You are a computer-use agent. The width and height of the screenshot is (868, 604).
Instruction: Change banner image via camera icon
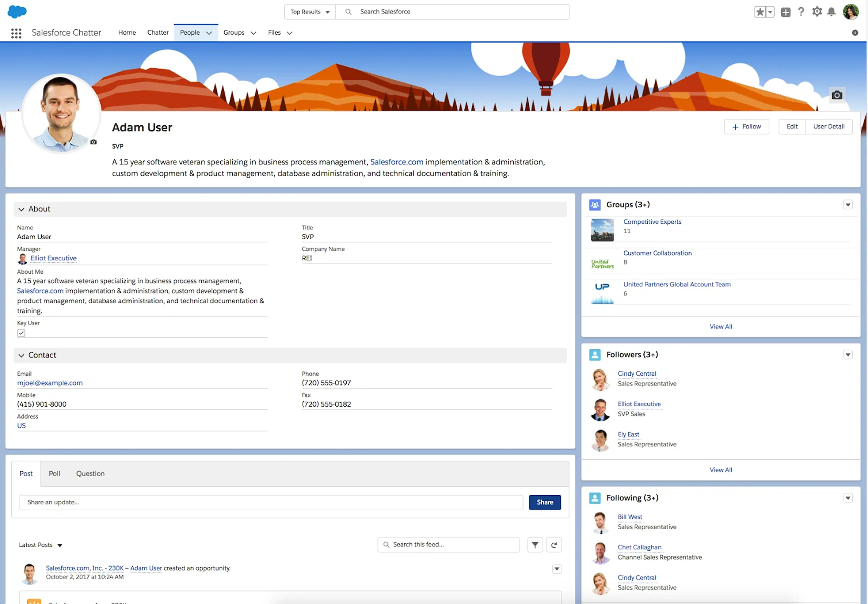click(837, 95)
